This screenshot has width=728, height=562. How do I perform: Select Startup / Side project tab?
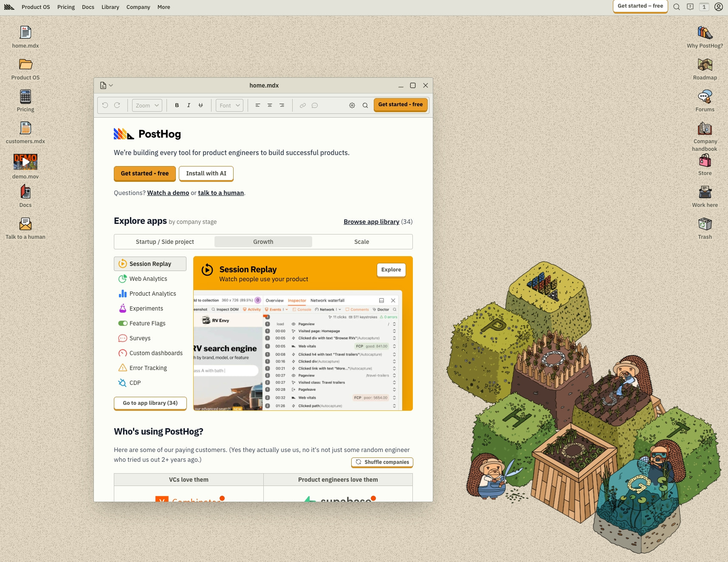[165, 242]
